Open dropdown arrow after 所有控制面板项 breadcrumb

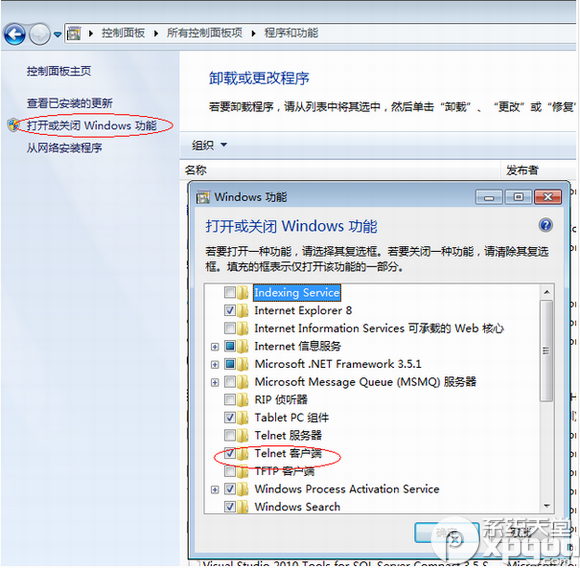[x=253, y=33]
